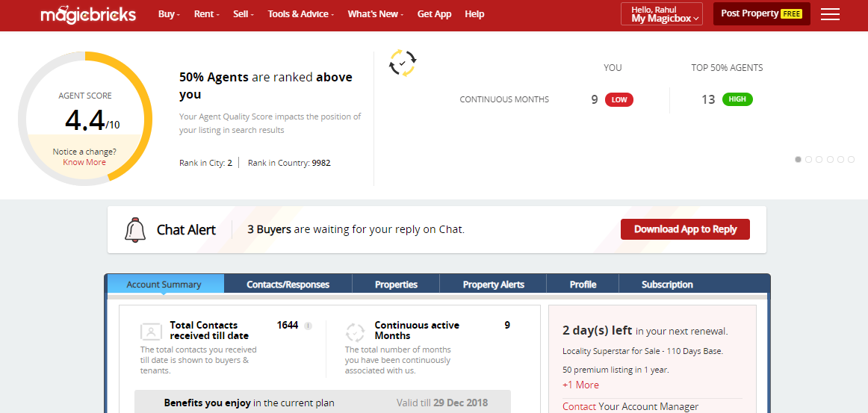The height and width of the screenshot is (413, 868).
Task: Expand the Tools & Advice dropdown
Action: [300, 14]
